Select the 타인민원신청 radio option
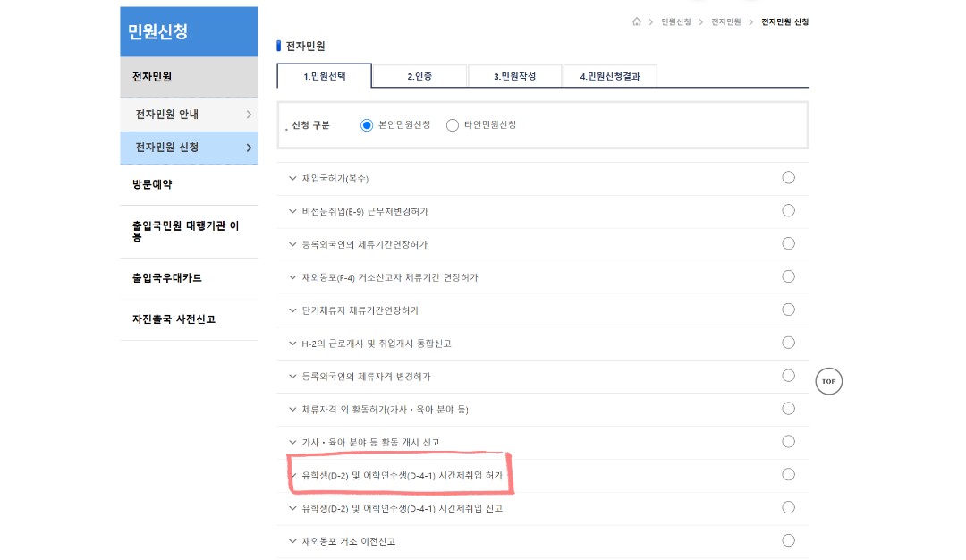This screenshot has width=966, height=560. 453,125
